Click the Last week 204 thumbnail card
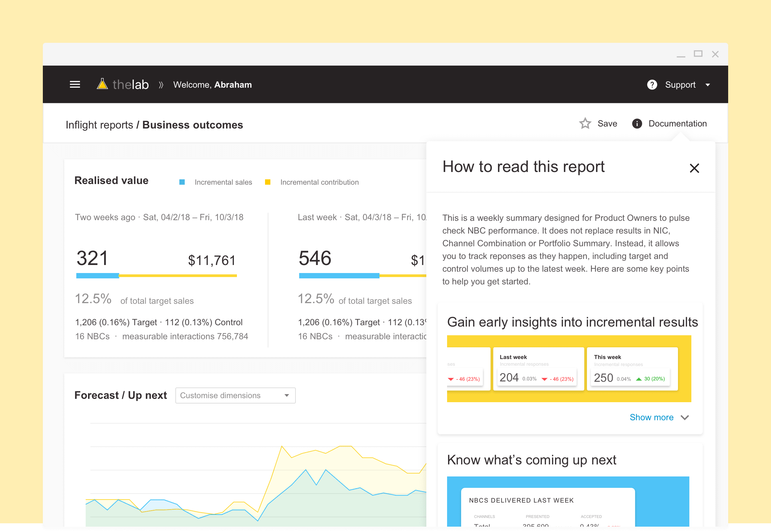Viewport: 771px width, 532px height. [x=538, y=369]
